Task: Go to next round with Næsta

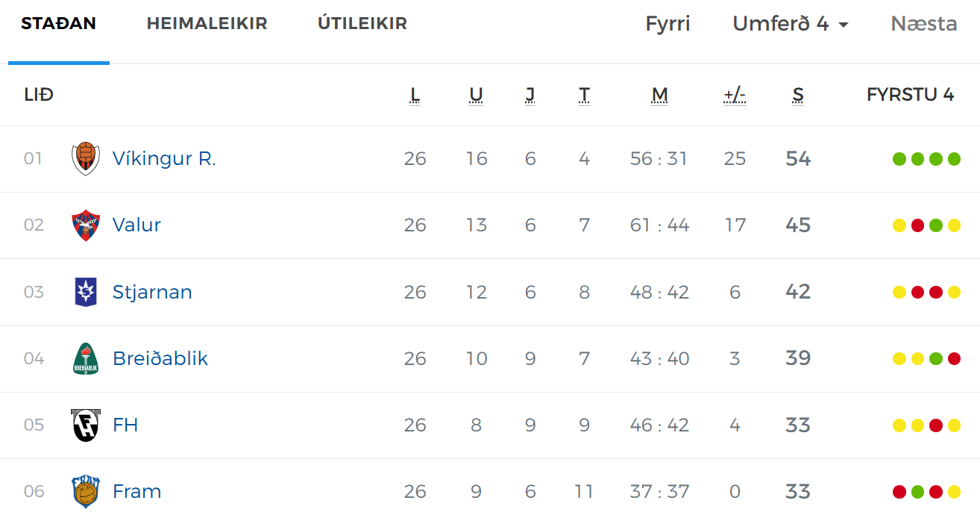Action: (924, 24)
